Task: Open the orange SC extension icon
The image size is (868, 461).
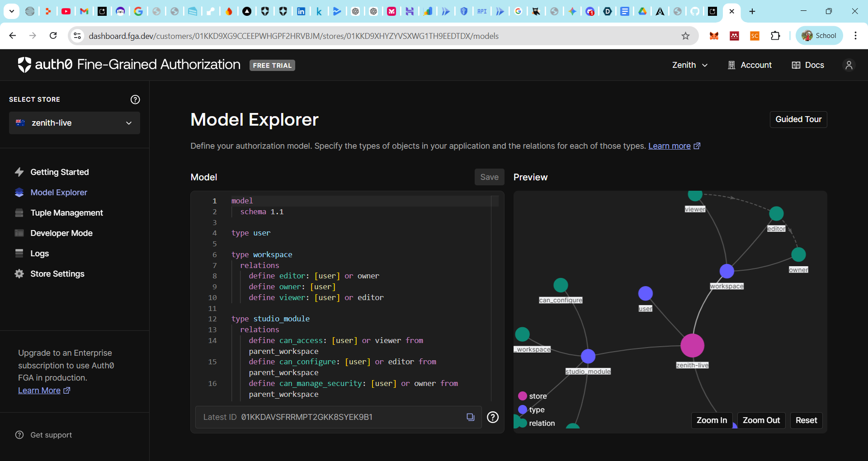Action: coord(755,36)
